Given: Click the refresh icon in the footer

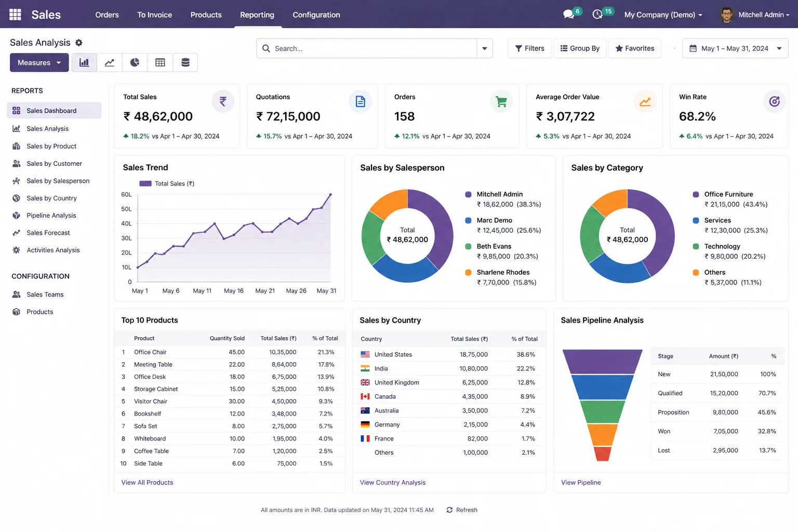Looking at the screenshot, I should [x=449, y=510].
